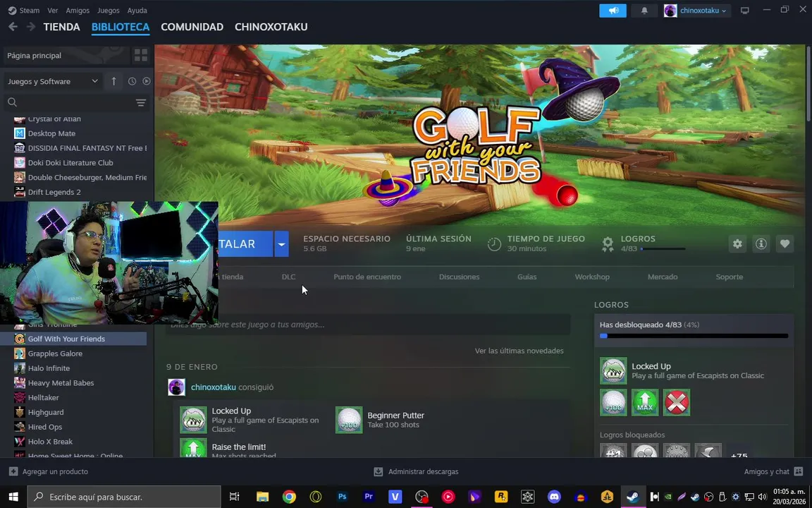
Task: Click the Beginner Putter achievement icon in feed
Action: [349, 420]
